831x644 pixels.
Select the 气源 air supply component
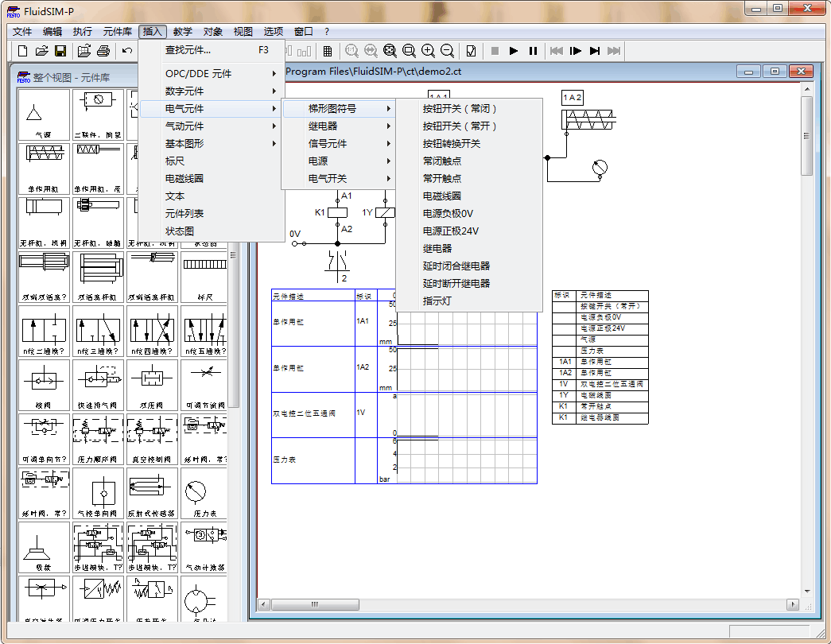click(44, 114)
